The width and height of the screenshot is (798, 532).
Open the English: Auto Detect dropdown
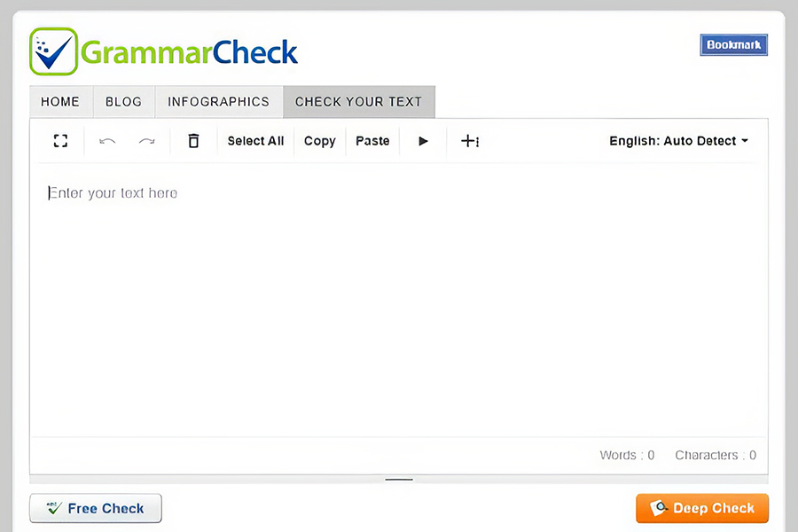pyautogui.click(x=678, y=141)
